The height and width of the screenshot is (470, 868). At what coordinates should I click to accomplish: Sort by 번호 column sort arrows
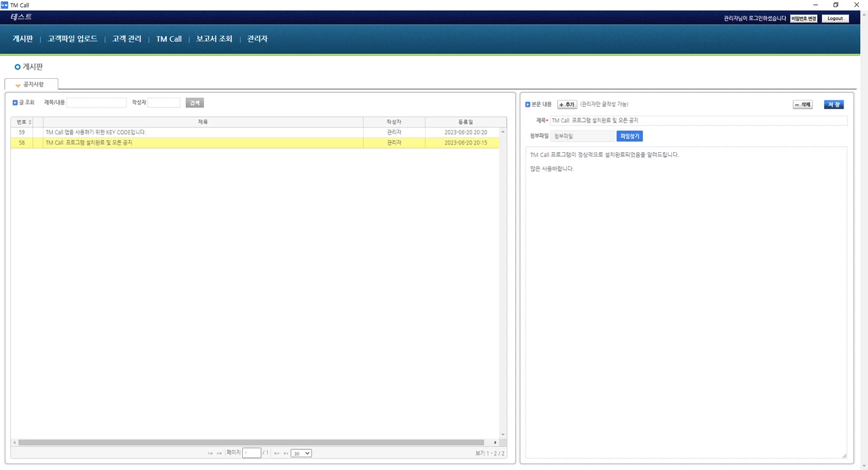pyautogui.click(x=30, y=122)
